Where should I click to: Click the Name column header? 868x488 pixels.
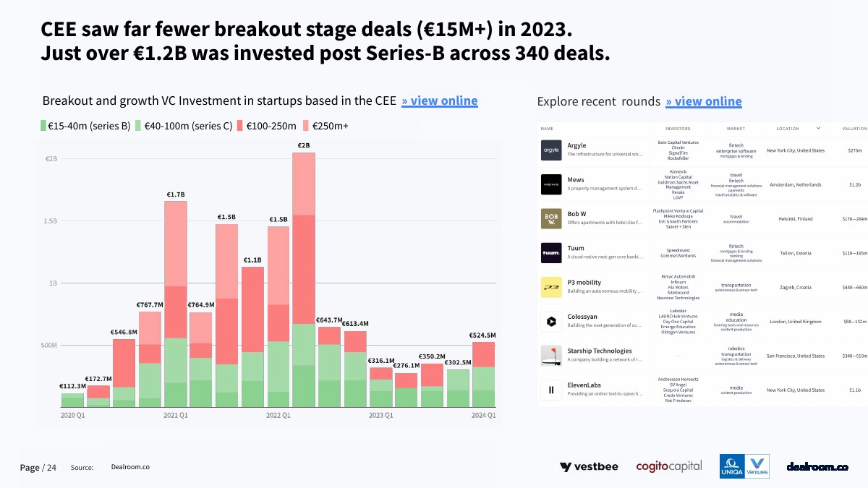click(x=548, y=129)
